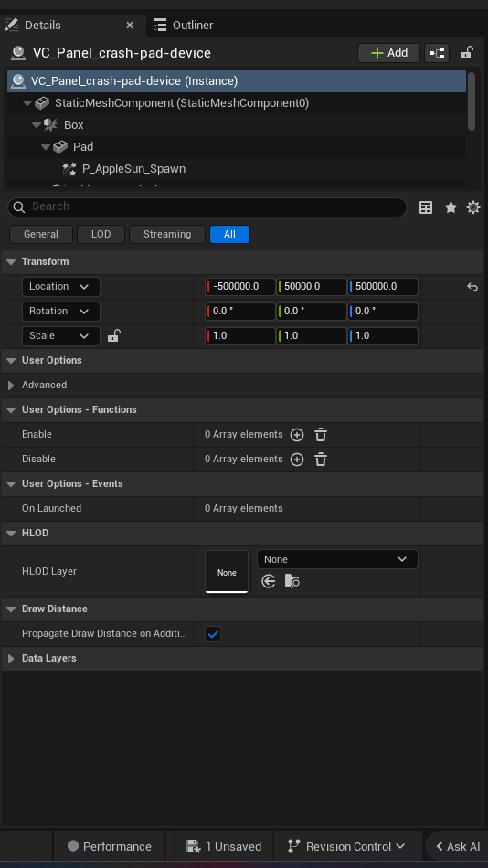Click the 1 Unsaved button
The image size is (488, 868).
[224, 846]
